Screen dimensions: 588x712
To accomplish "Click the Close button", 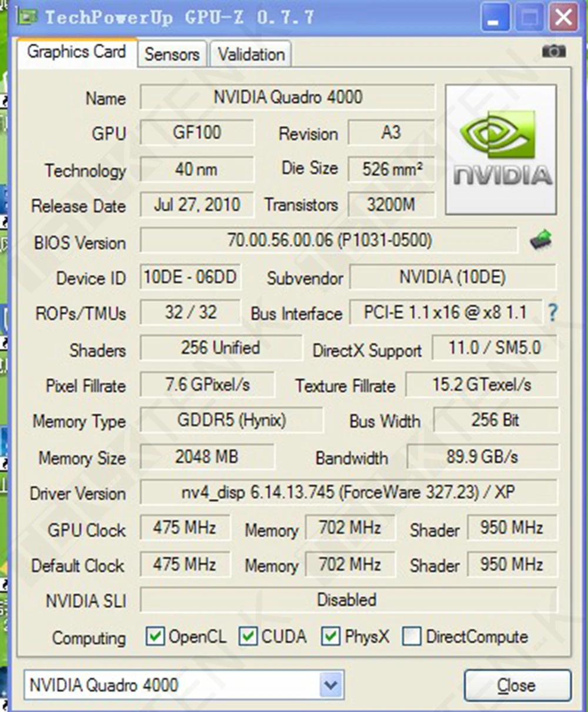I will (x=517, y=686).
